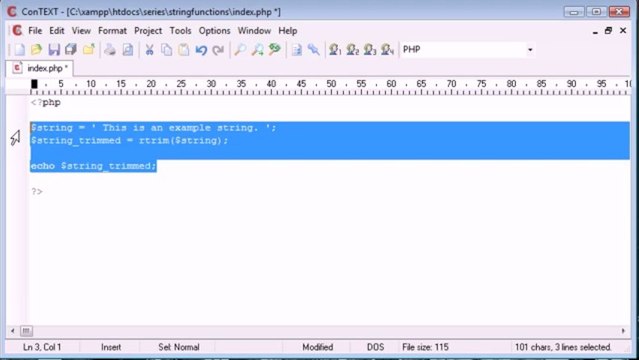This screenshot has height=360, width=639.
Task: Click the Print icon
Action: click(x=110, y=50)
